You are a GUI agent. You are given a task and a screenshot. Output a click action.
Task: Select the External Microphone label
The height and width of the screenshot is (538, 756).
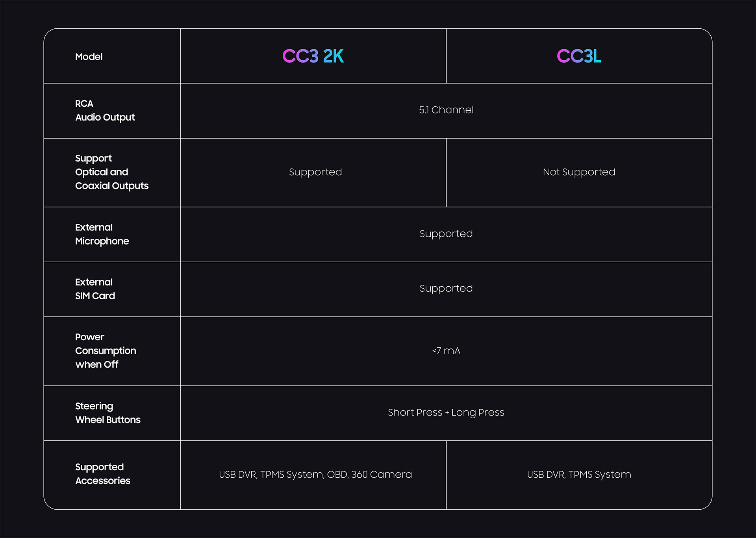(102, 234)
